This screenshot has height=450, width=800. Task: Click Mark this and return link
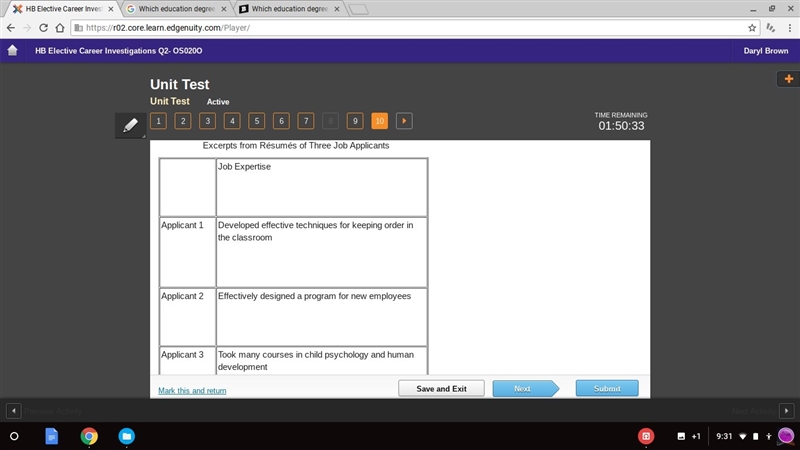[192, 391]
